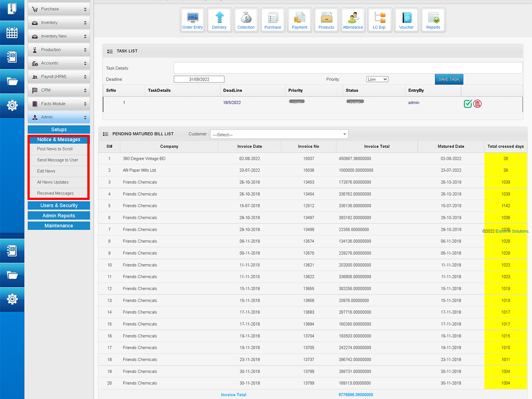Expand the Inventory New sidebar menu
Screen dimensions: 532x399
(x=59, y=36)
